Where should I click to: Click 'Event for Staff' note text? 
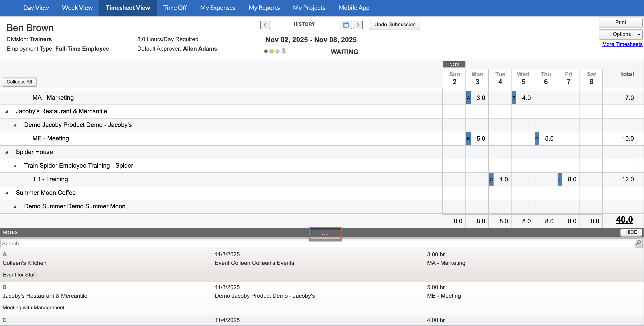coord(19,275)
